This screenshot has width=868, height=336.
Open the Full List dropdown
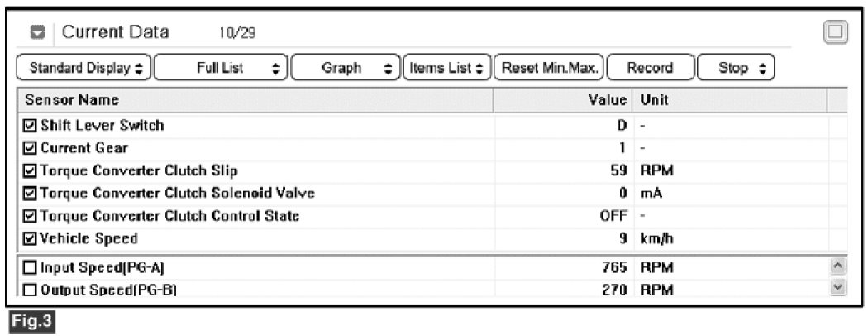(222, 68)
